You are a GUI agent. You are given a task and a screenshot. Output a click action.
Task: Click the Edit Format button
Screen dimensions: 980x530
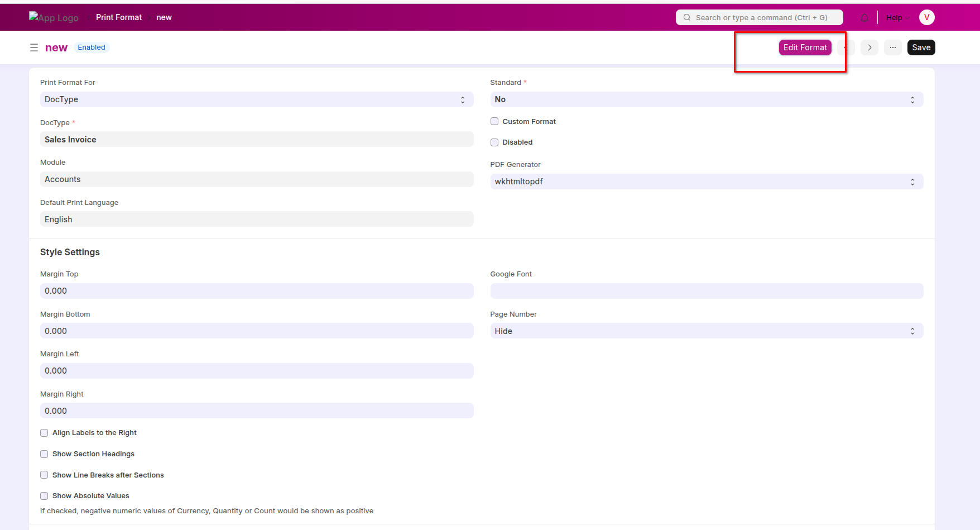[x=805, y=47]
